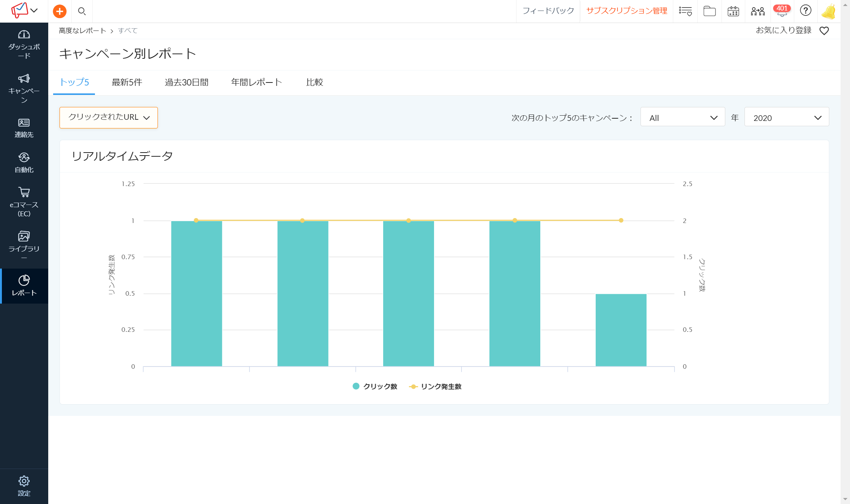Click the notifications icon with 401 badge
850x504 pixels.
(781, 11)
